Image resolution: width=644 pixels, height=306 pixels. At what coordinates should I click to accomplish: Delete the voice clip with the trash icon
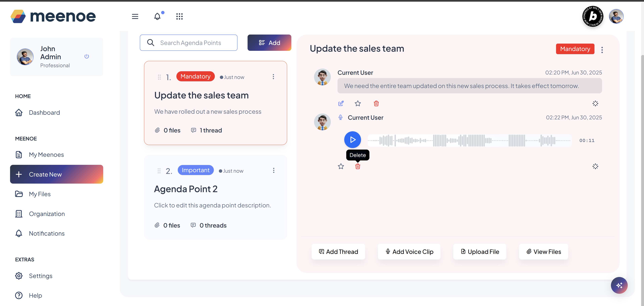(357, 166)
